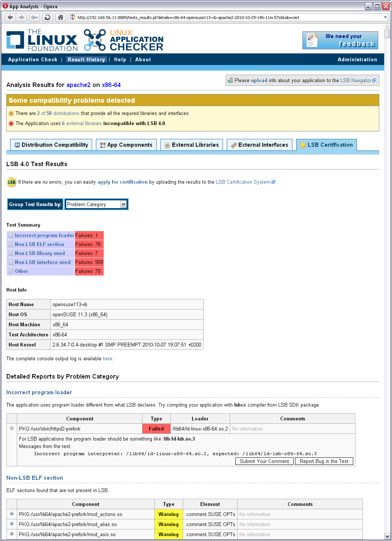The image size is (392, 541).
Task: Open address bar history dropdown arrow
Action: (x=385, y=17)
